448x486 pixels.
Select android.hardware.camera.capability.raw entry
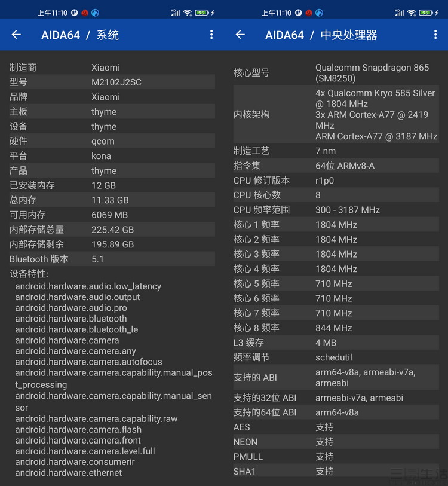(x=96, y=419)
